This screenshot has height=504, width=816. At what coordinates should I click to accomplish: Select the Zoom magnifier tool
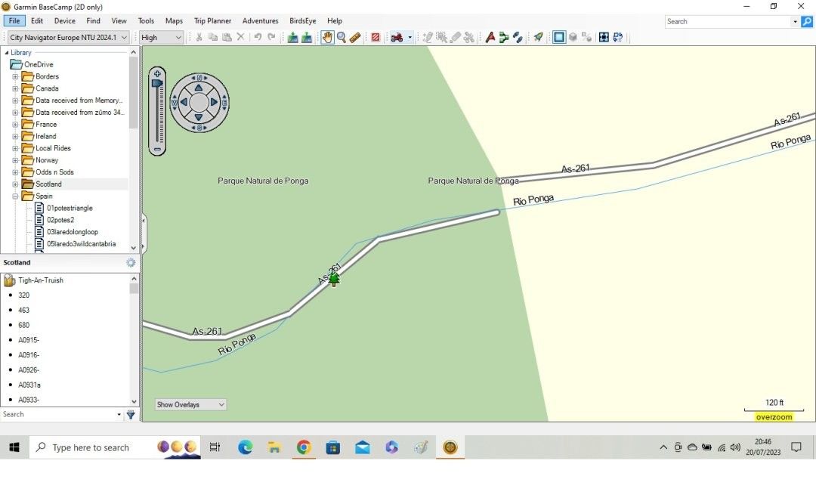click(342, 38)
